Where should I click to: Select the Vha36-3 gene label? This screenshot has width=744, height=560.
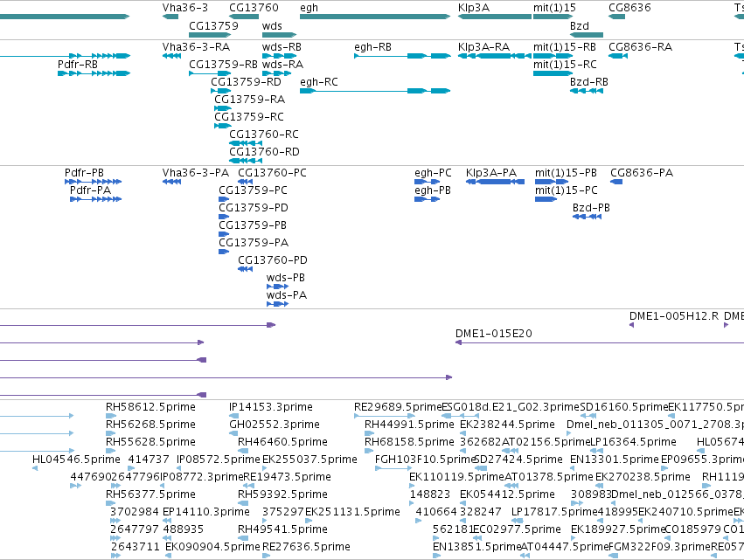point(185,8)
